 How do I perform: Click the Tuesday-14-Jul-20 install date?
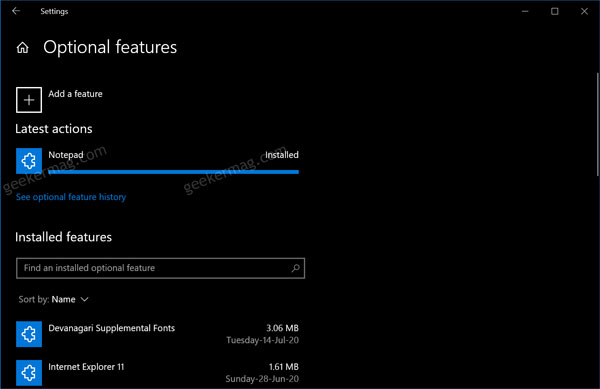coord(262,340)
